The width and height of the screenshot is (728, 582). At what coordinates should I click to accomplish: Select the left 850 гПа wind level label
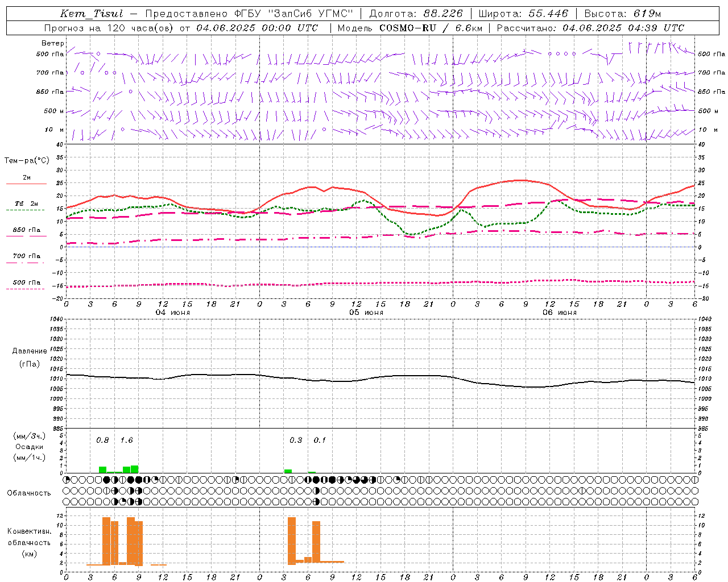pos(50,92)
